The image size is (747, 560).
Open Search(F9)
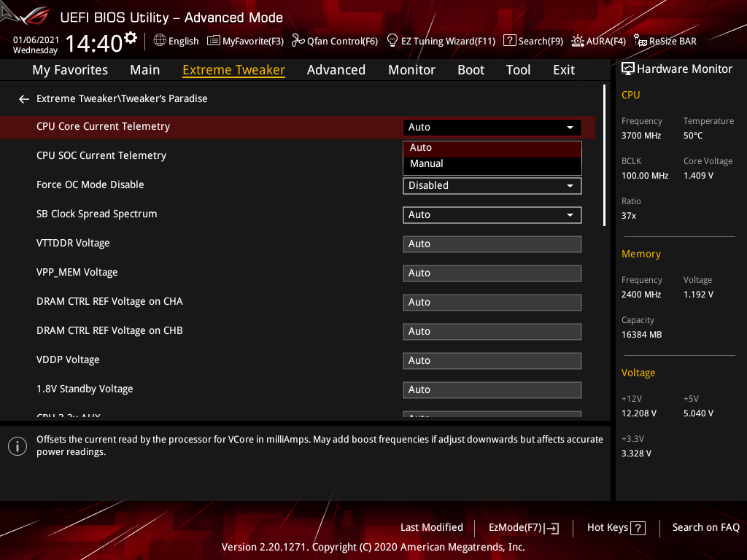click(533, 41)
